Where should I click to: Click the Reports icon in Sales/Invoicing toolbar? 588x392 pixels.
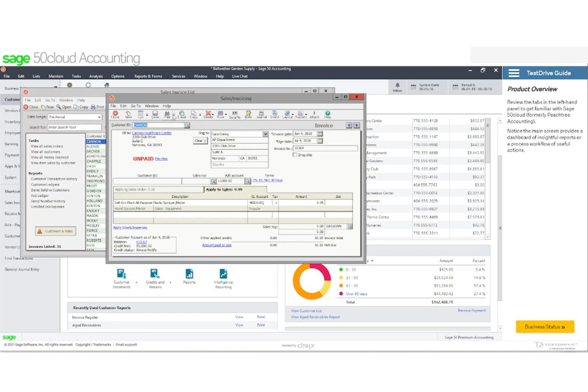tap(300, 115)
